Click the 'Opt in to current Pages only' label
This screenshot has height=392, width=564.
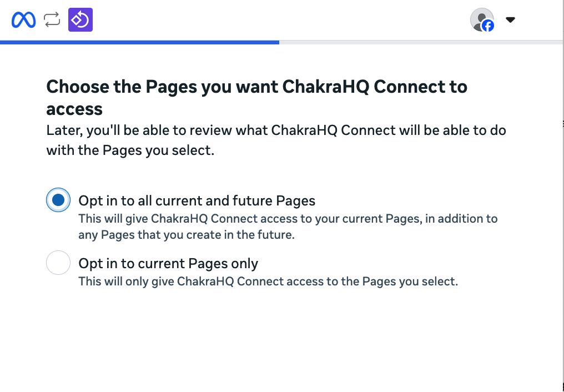(168, 263)
